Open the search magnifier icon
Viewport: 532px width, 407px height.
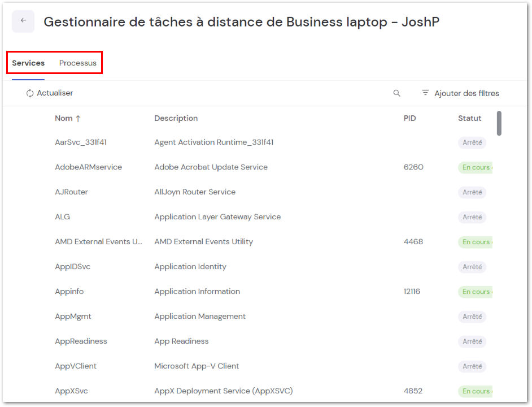[x=396, y=93]
